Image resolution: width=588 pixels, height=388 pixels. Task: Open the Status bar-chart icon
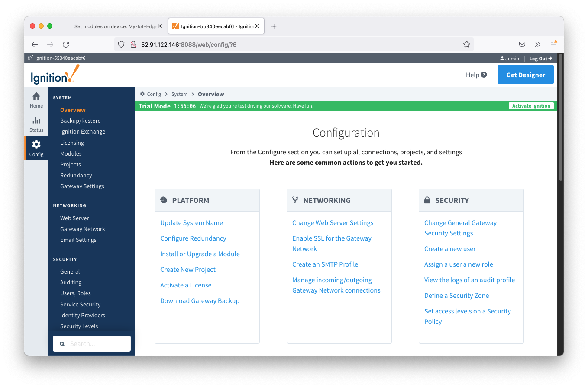[x=36, y=121]
